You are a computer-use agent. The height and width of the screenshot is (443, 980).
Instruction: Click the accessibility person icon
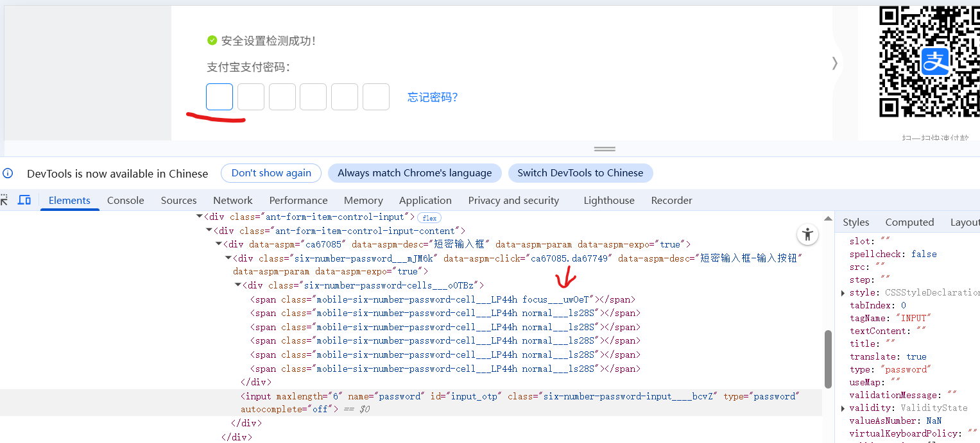point(807,235)
